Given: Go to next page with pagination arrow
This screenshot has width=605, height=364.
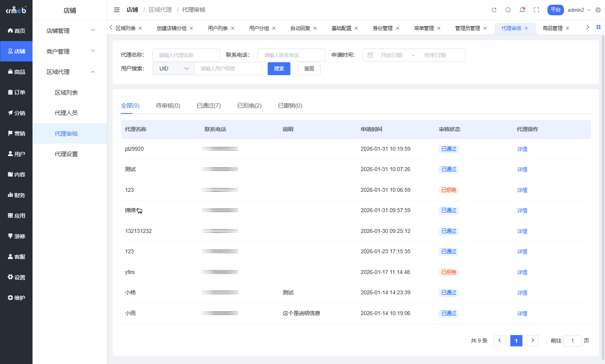Looking at the screenshot, I should click(x=533, y=341).
